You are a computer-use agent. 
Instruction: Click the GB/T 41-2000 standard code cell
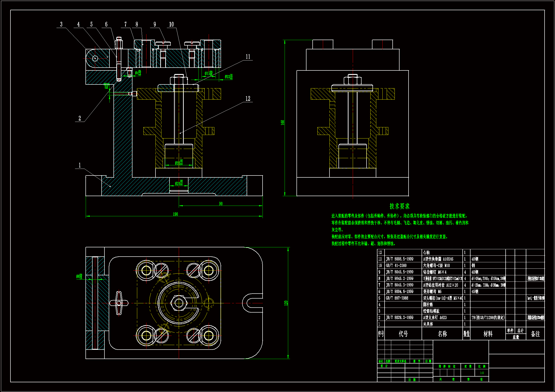click(396, 265)
